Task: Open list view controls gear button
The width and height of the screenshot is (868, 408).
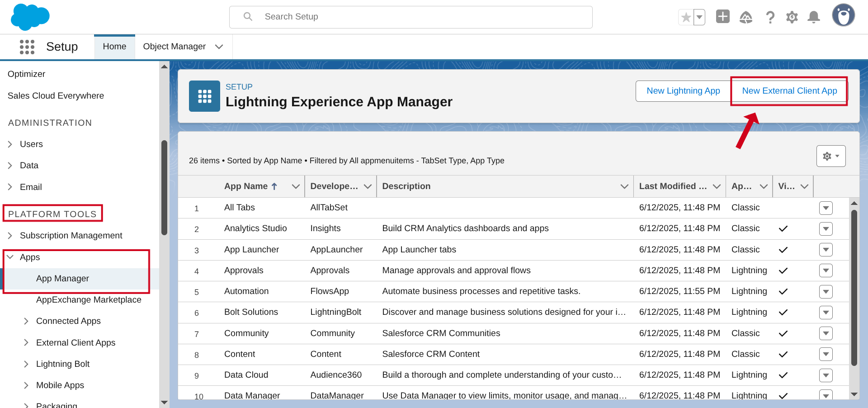Action: tap(831, 156)
